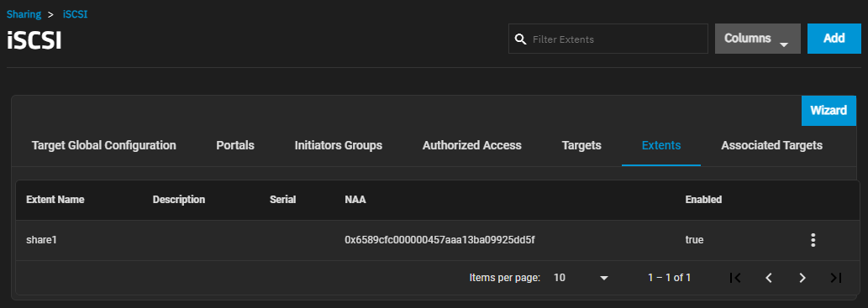Go to the previous page
The width and height of the screenshot is (868, 308).
click(x=768, y=278)
